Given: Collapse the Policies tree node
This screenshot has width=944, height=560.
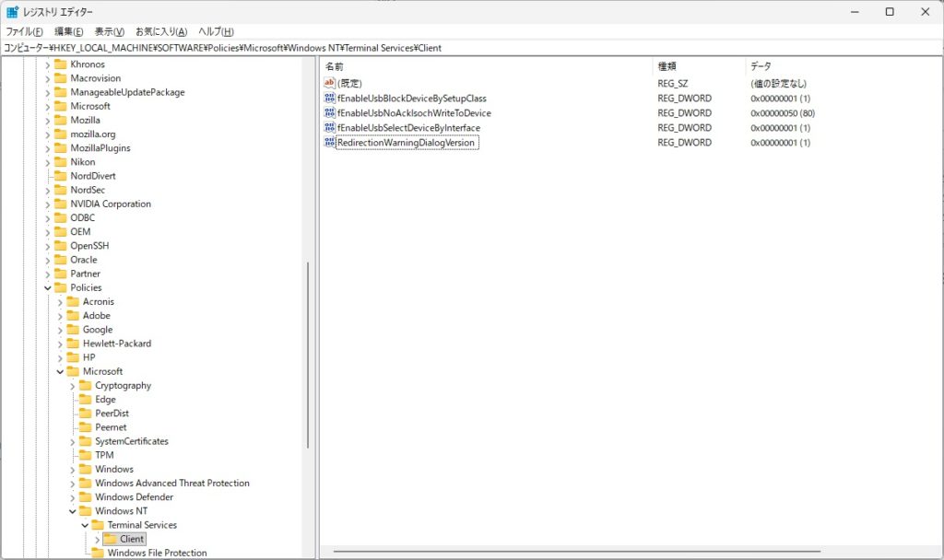Looking at the screenshot, I should (48, 288).
